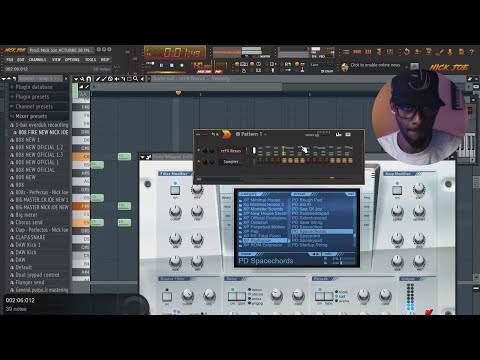Image resolution: width=480 pixels, height=360 pixels.
Task: Open the channel filter 'All' dropdown
Action: pos(220,179)
